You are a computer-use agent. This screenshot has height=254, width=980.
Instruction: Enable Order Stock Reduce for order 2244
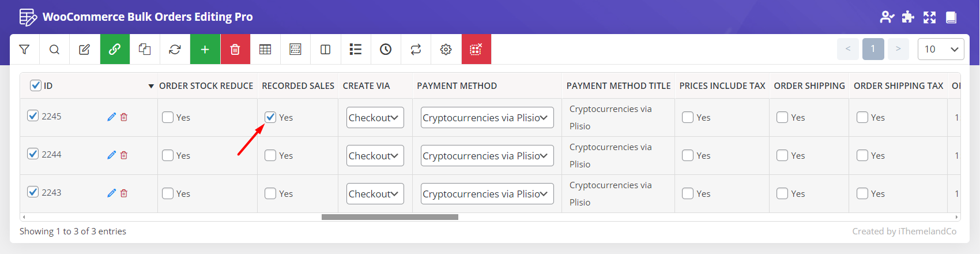tap(168, 155)
